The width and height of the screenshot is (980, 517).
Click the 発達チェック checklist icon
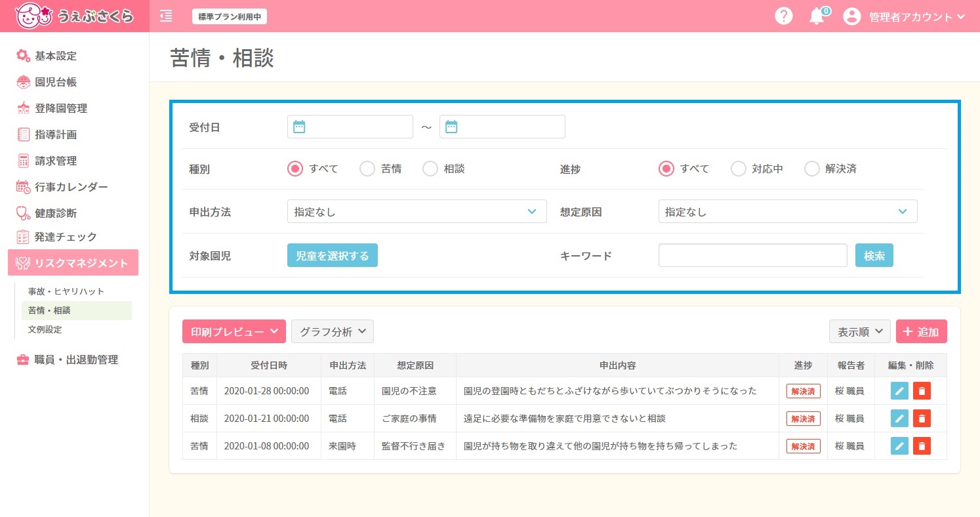tap(24, 237)
